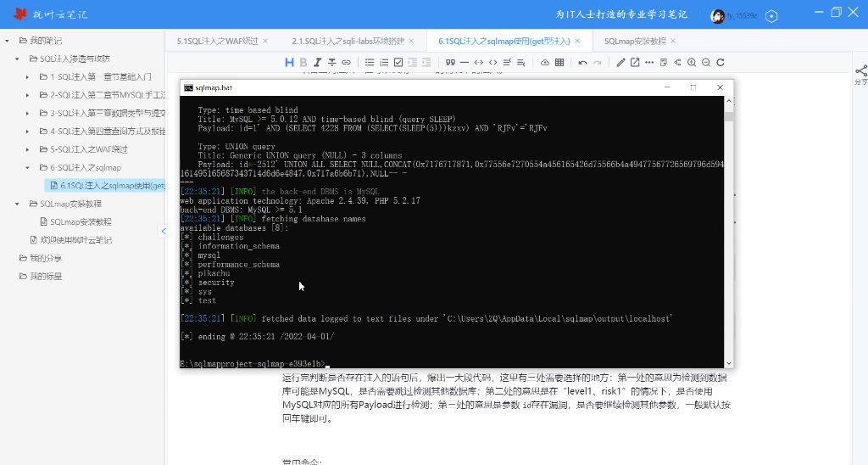The image size is (868, 465).
Task: Click the sqlmap.bat console vertical scrollbar
Action: click(x=728, y=232)
